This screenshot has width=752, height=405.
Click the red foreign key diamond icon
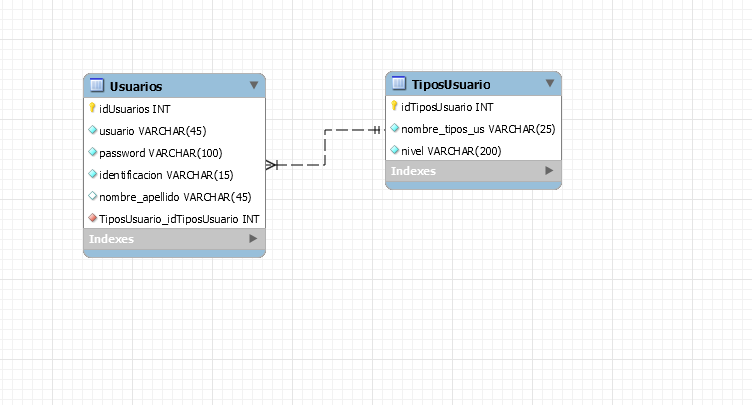click(x=93, y=218)
